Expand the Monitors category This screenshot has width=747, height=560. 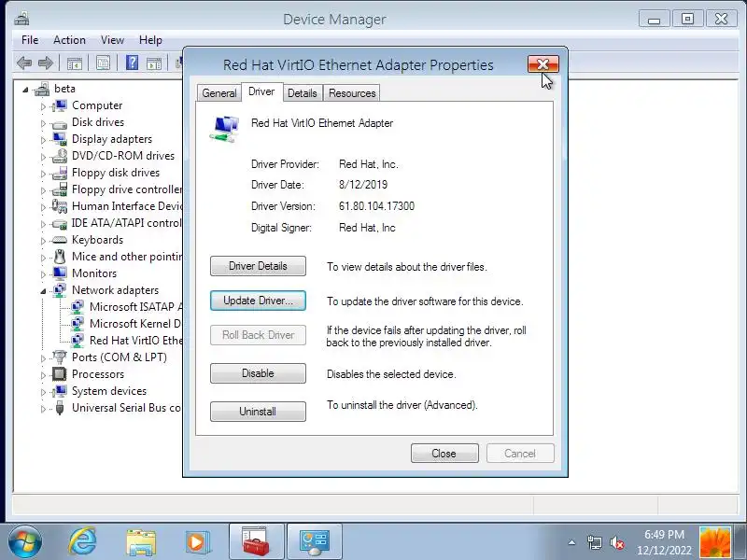43,274
